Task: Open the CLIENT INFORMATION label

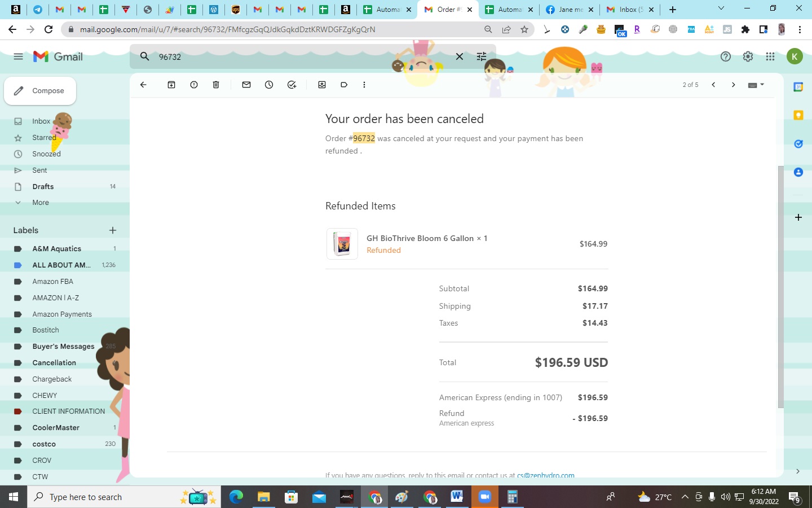Action: coord(68,411)
